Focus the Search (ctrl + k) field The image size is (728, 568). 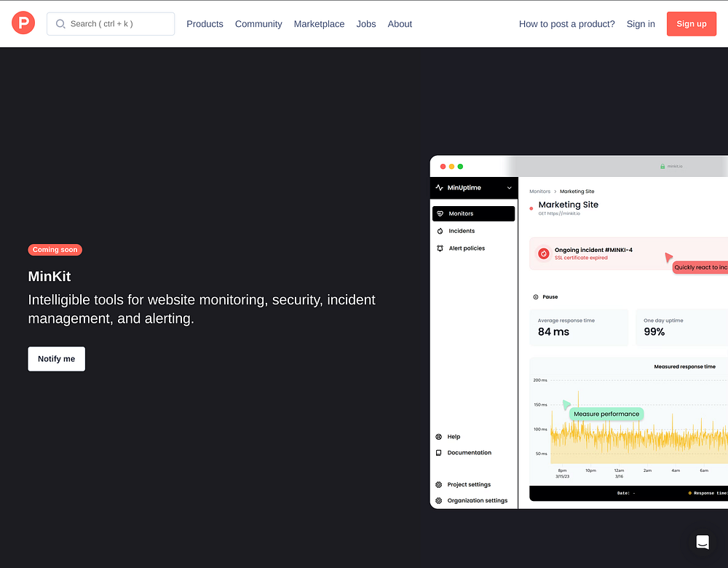point(111,24)
